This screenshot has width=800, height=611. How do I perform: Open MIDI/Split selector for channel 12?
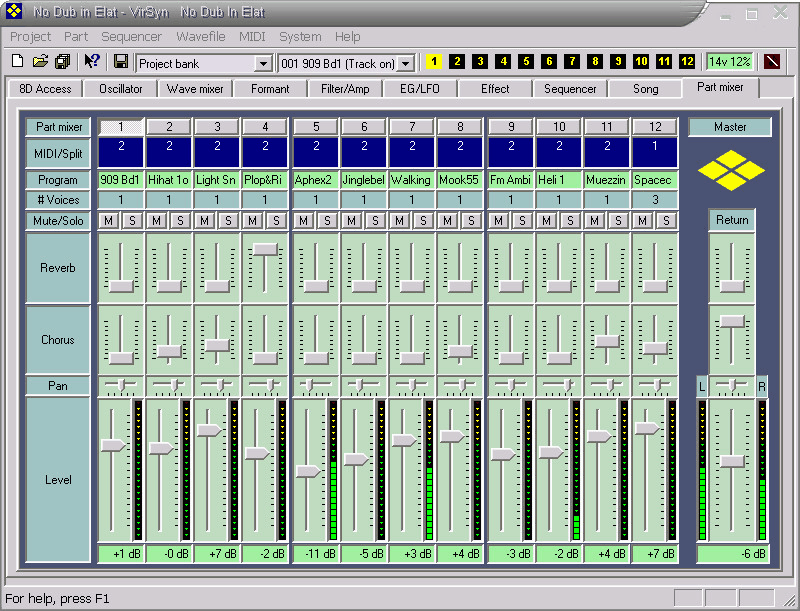point(655,152)
